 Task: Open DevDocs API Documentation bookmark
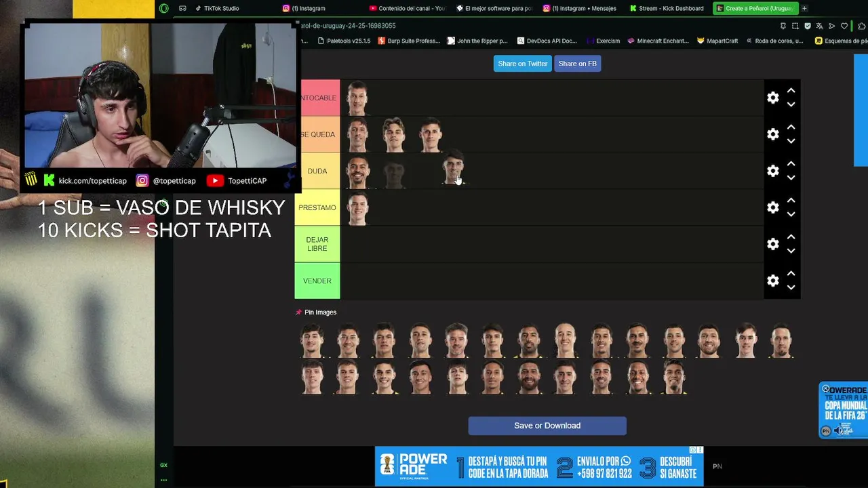547,41
